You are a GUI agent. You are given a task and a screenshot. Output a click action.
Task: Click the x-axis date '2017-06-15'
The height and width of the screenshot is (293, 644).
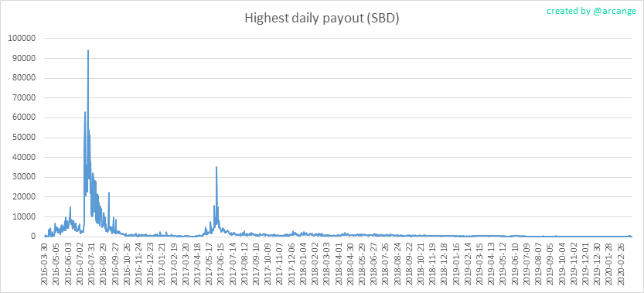point(221,264)
